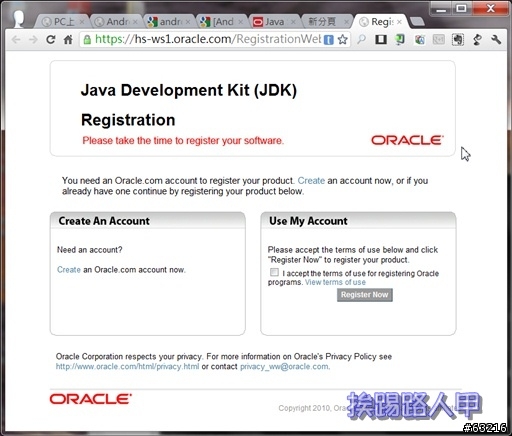
Task: Switch to the first 'Andr' tab
Action: (116, 22)
